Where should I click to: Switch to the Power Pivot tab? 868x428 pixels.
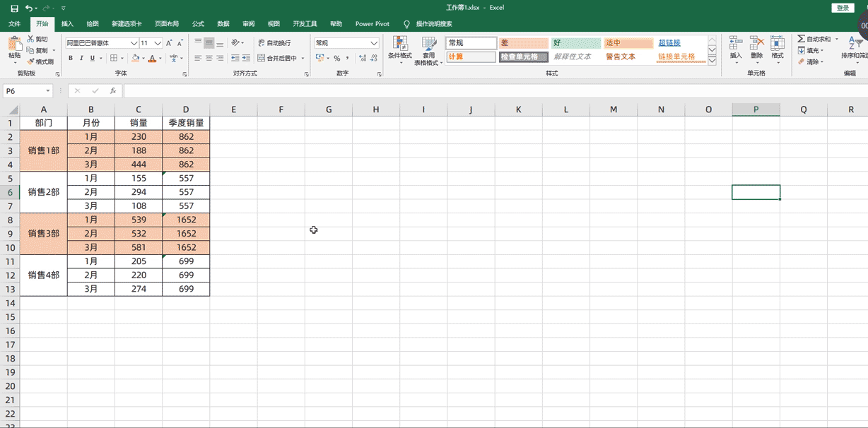pyautogui.click(x=373, y=23)
